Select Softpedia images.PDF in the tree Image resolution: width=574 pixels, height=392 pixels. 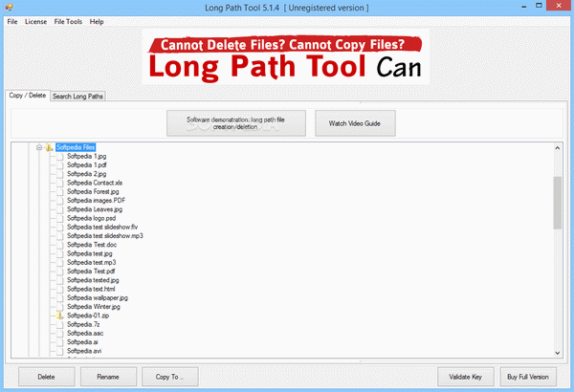97,201
